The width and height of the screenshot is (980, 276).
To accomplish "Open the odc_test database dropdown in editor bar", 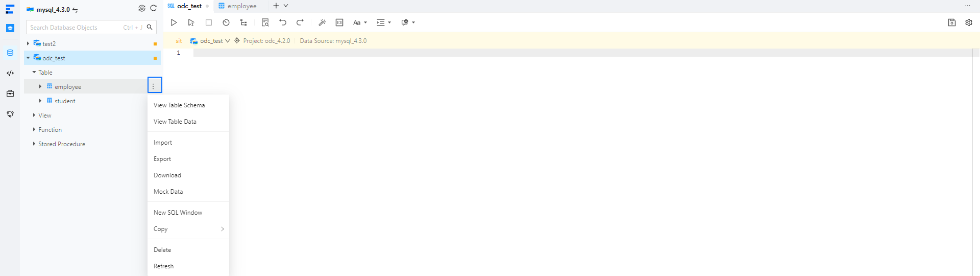I will [x=210, y=41].
